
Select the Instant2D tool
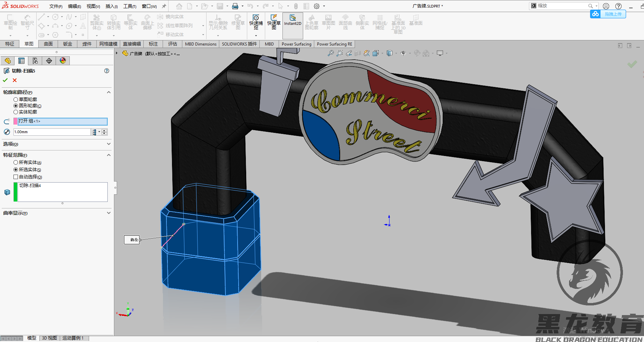292,23
